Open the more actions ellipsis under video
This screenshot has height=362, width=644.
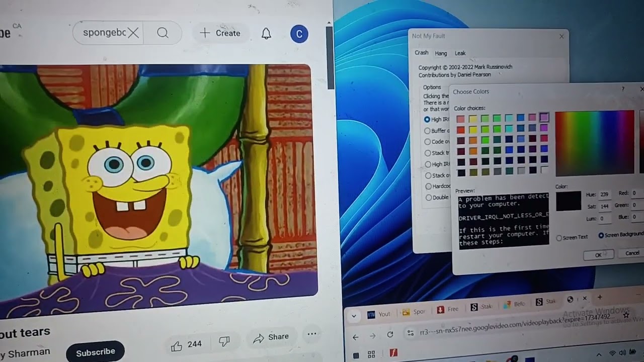(x=312, y=334)
